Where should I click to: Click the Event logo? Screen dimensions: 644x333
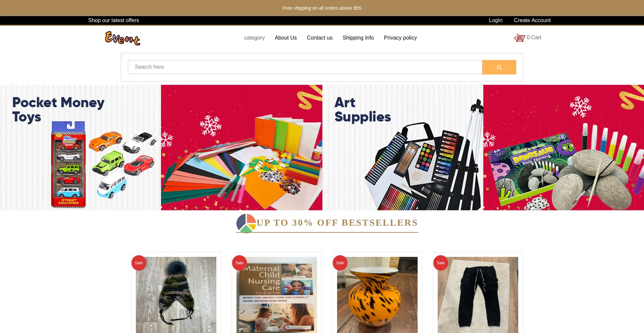tap(123, 38)
